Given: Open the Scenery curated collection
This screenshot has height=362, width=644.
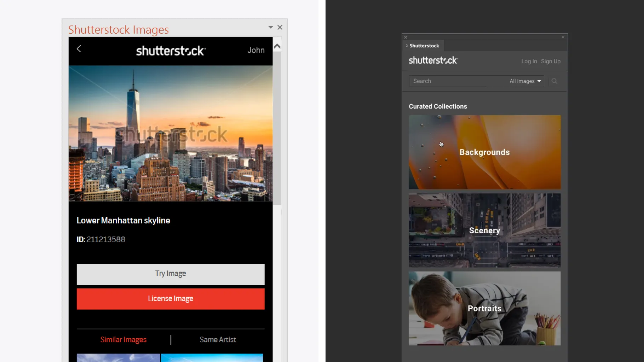Looking at the screenshot, I should (485, 230).
